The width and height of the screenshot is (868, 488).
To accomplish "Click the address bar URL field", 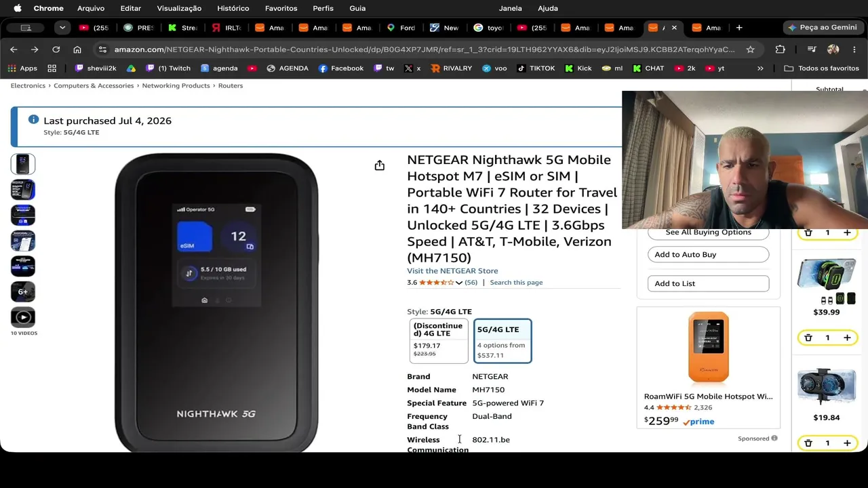I will click(x=425, y=49).
